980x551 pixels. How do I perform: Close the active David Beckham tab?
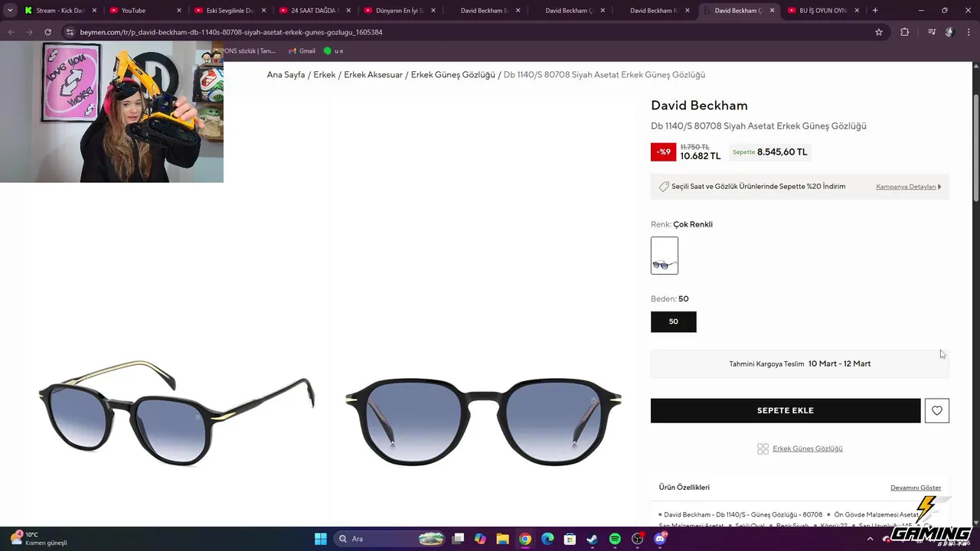(772, 11)
